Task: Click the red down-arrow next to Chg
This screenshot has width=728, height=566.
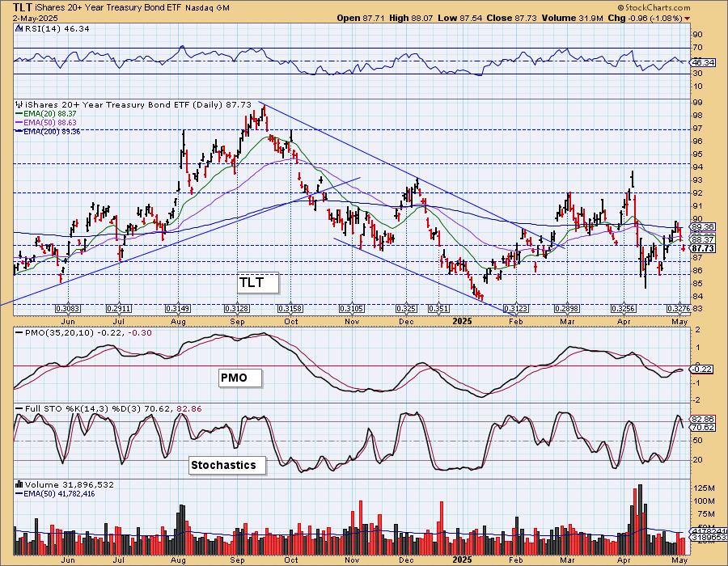Action: (x=687, y=19)
